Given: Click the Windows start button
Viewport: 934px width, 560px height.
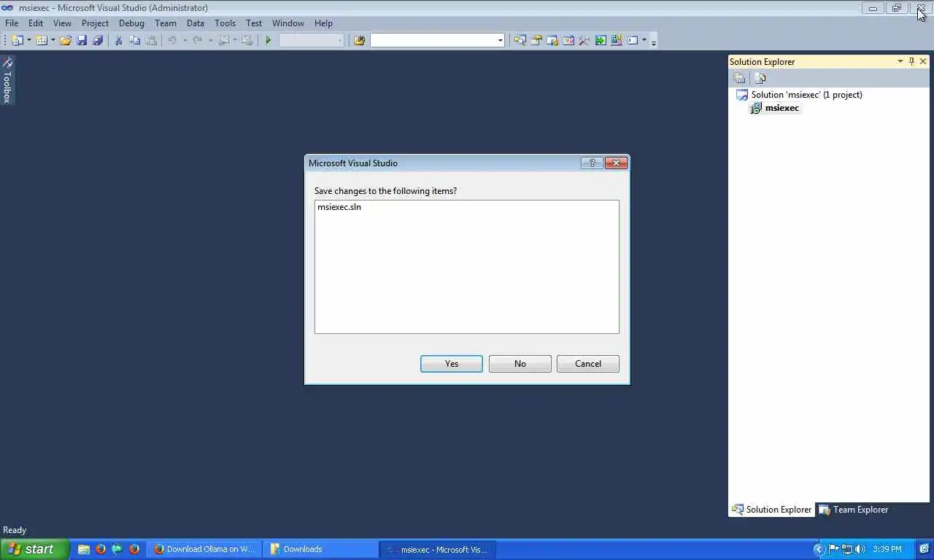Looking at the screenshot, I should [x=35, y=549].
